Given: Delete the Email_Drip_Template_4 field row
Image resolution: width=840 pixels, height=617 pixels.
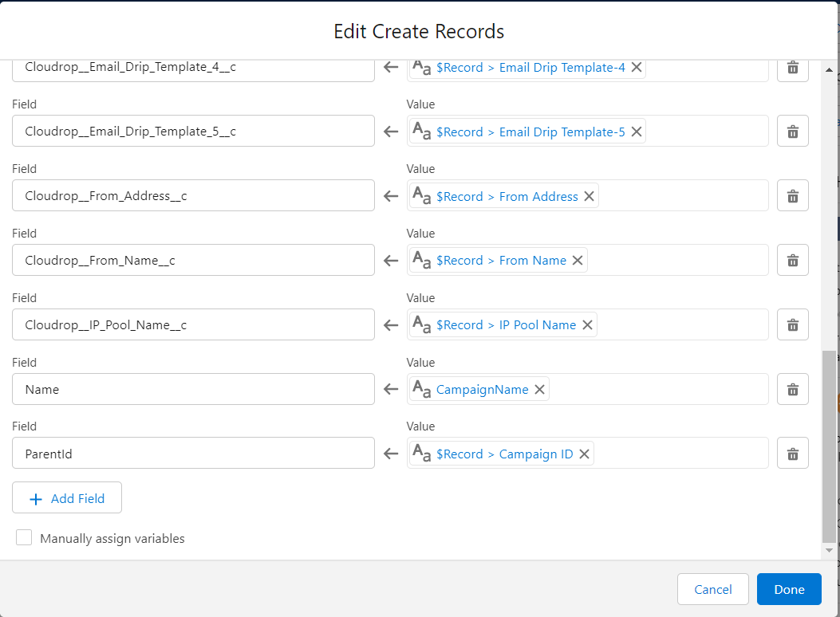Looking at the screenshot, I should [x=792, y=68].
